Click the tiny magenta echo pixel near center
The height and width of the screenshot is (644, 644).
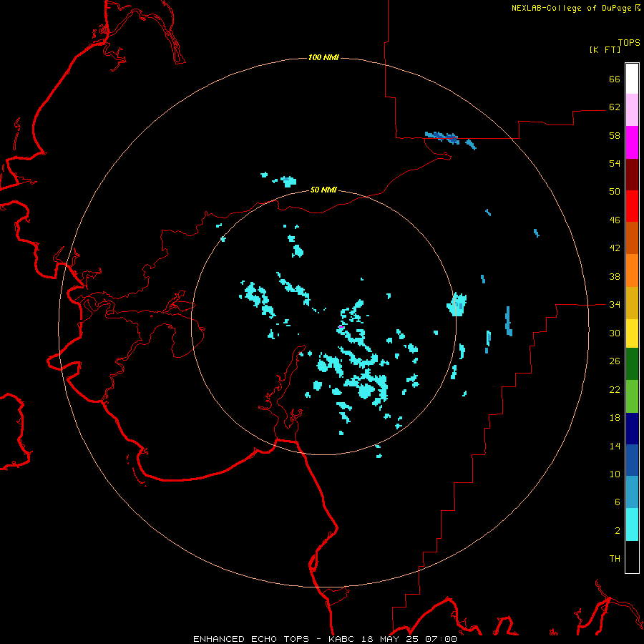point(341,327)
